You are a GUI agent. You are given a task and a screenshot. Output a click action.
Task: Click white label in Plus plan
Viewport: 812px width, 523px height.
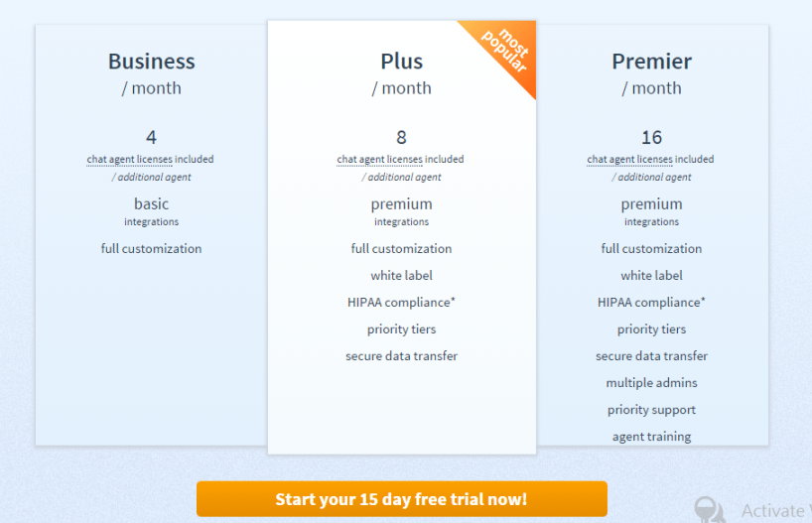pos(401,276)
